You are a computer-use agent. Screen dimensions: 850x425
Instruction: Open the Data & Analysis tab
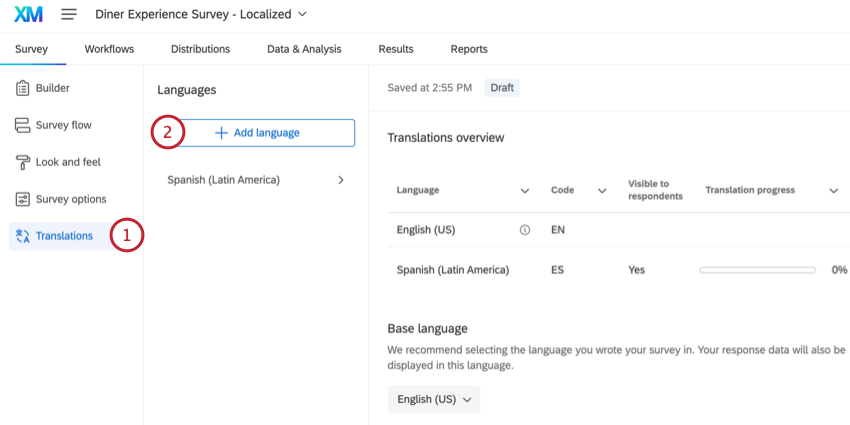point(304,49)
